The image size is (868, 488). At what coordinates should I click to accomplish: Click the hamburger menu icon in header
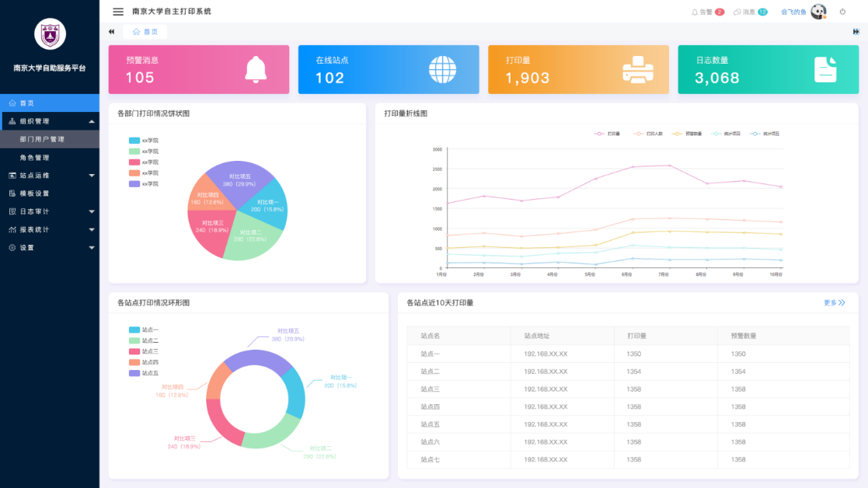[x=118, y=12]
